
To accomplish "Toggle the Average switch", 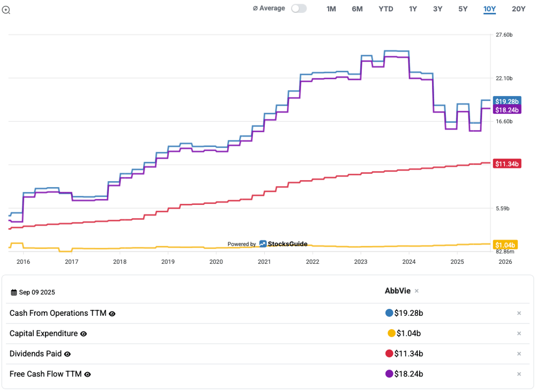I will tap(299, 9).
